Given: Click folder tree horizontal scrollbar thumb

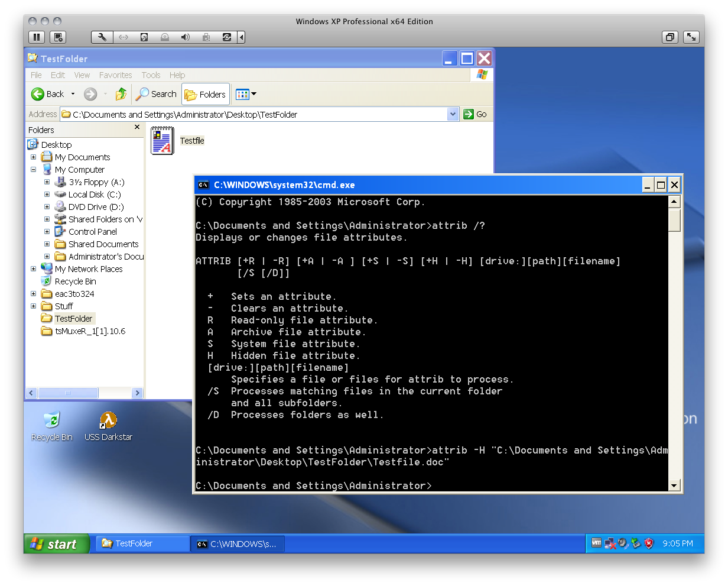Looking at the screenshot, I should coord(68,393).
